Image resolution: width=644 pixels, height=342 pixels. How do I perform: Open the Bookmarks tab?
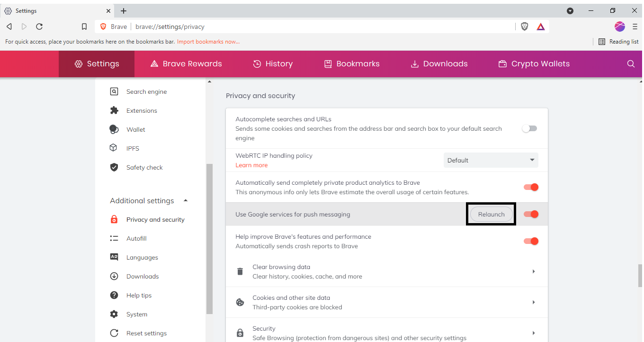(352, 64)
